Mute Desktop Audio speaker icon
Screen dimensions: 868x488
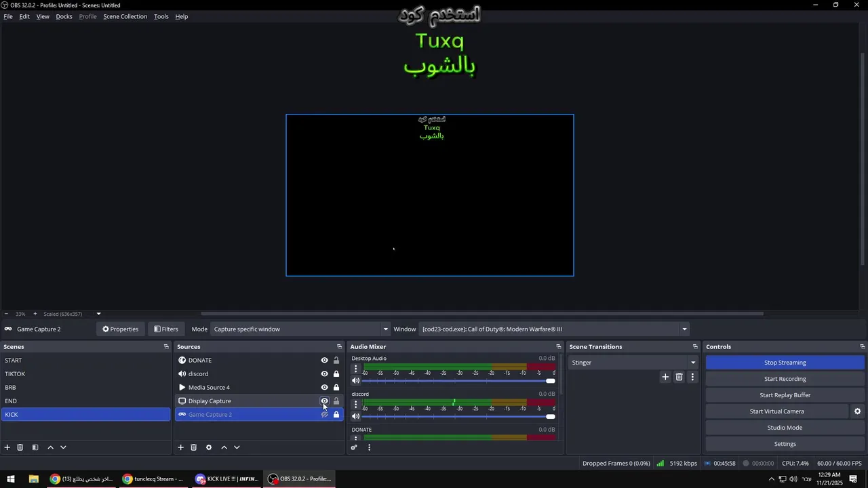tap(355, 381)
